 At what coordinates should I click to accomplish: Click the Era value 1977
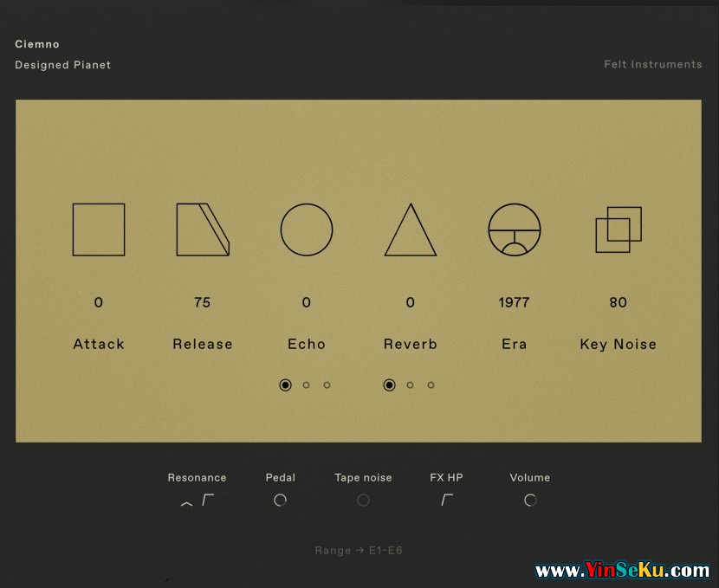click(515, 302)
